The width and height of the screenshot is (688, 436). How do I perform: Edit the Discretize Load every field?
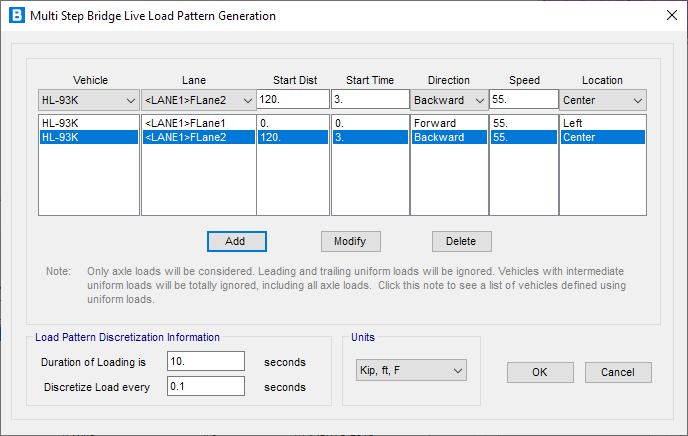coord(206,386)
